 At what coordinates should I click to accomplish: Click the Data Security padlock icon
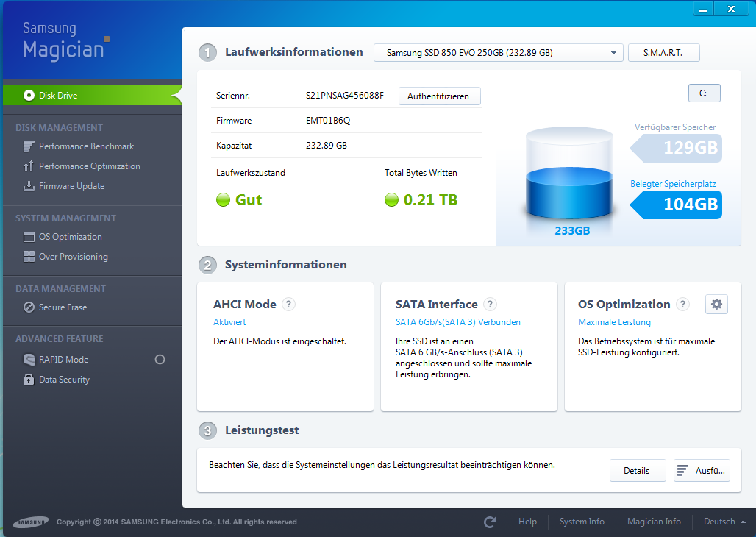(29, 380)
